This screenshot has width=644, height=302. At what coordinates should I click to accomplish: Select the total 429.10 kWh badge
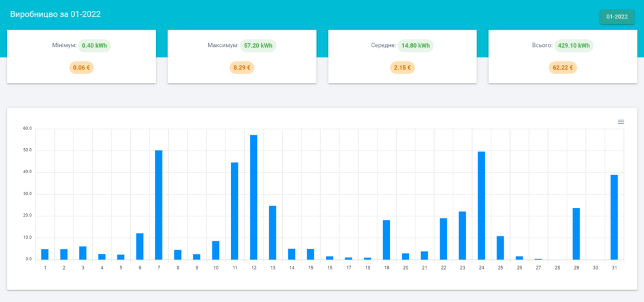[574, 46]
